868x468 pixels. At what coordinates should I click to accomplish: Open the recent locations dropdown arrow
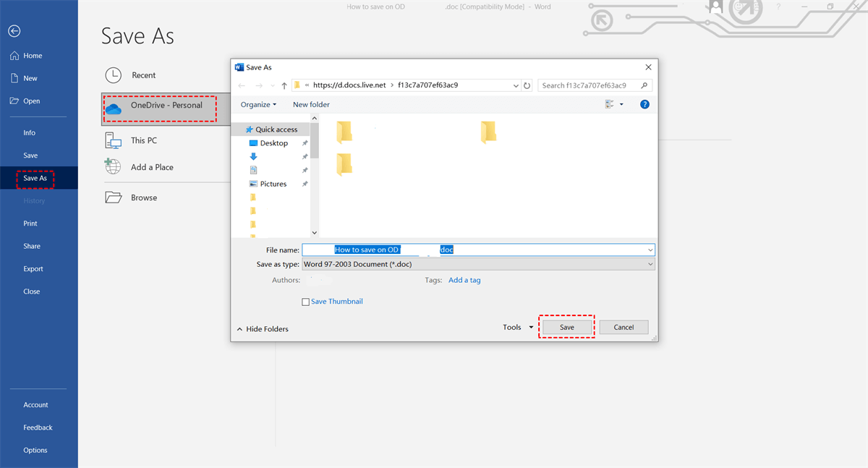tap(272, 86)
